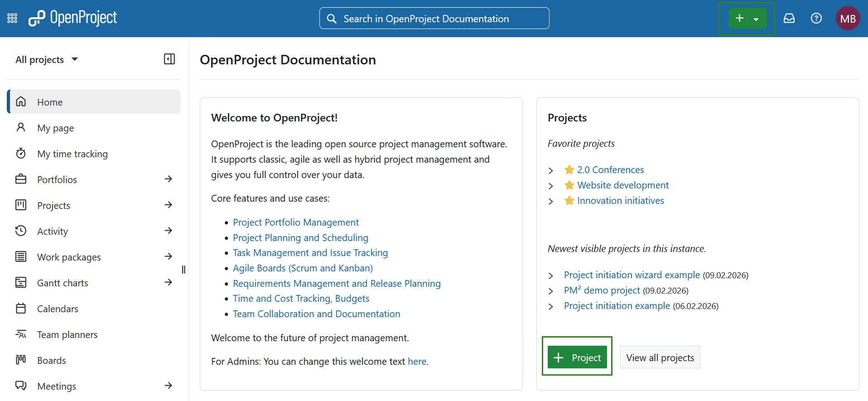This screenshot has width=868, height=401.
Task: Click the search magnifier icon
Action: (x=332, y=19)
